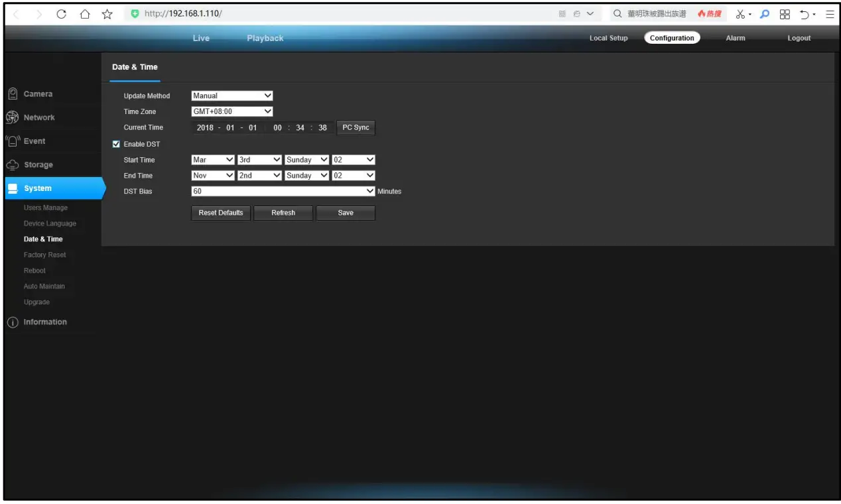Open Upgrade submenu

click(36, 302)
